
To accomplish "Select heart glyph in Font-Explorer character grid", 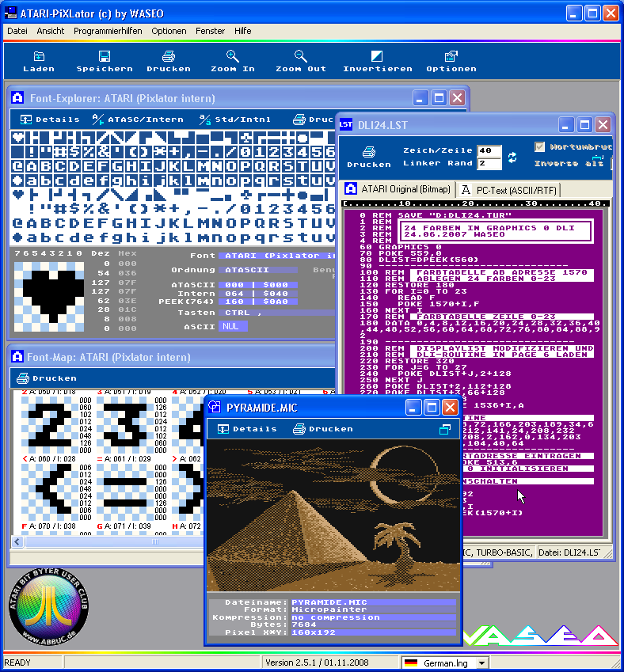I will tap(17, 138).
